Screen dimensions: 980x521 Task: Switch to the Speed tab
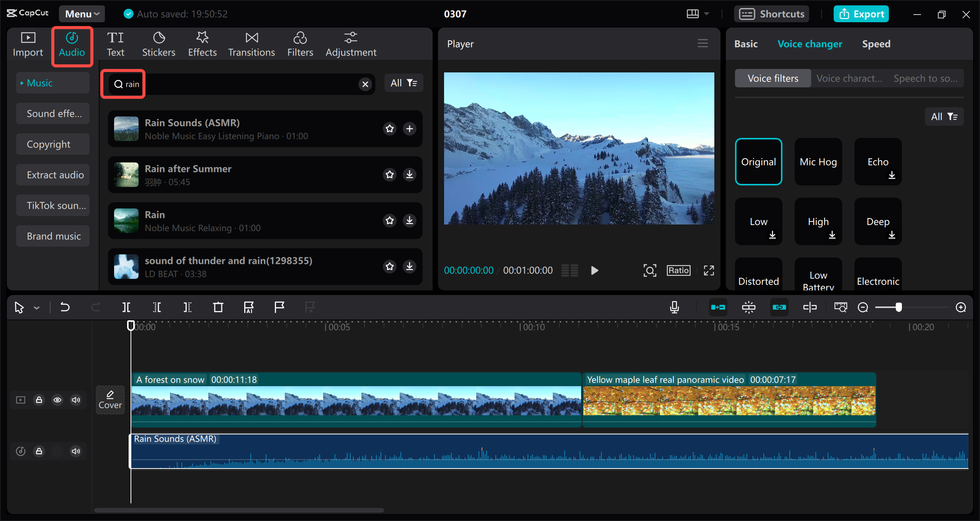[x=876, y=44]
